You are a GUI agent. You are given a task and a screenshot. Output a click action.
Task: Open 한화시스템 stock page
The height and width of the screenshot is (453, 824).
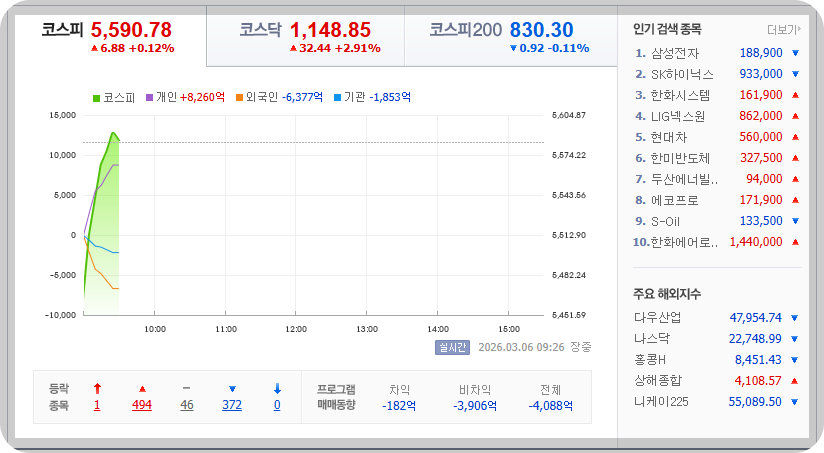(x=680, y=95)
